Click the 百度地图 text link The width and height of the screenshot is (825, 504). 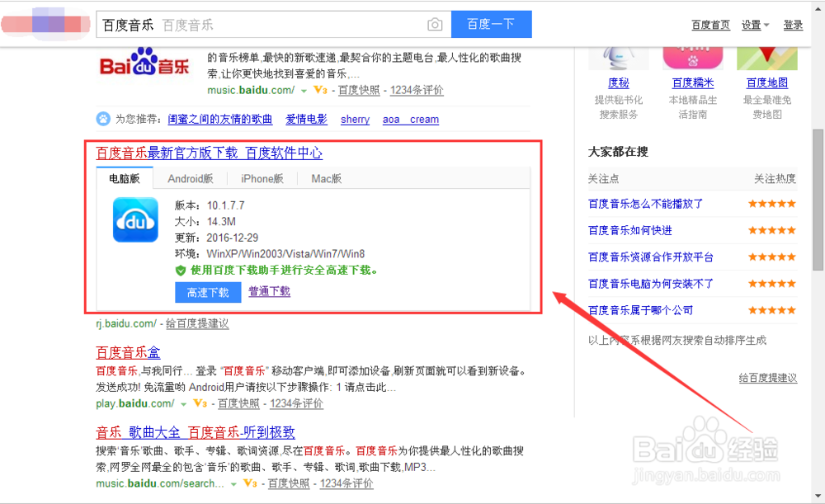pyautogui.click(x=767, y=82)
